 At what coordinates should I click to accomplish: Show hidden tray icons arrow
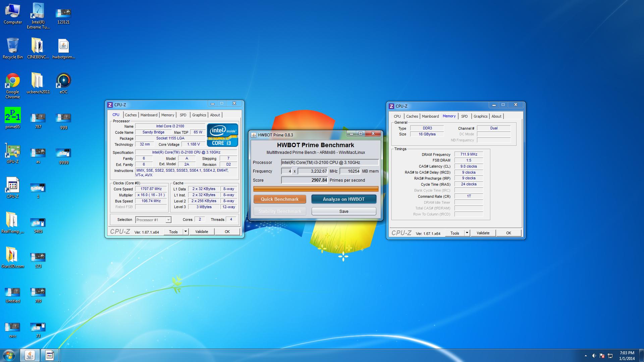click(x=586, y=356)
